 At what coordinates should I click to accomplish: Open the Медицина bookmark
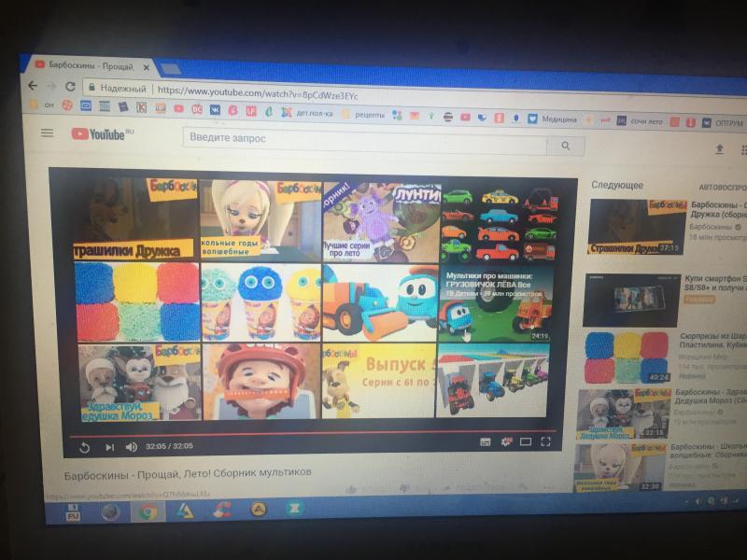click(553, 119)
